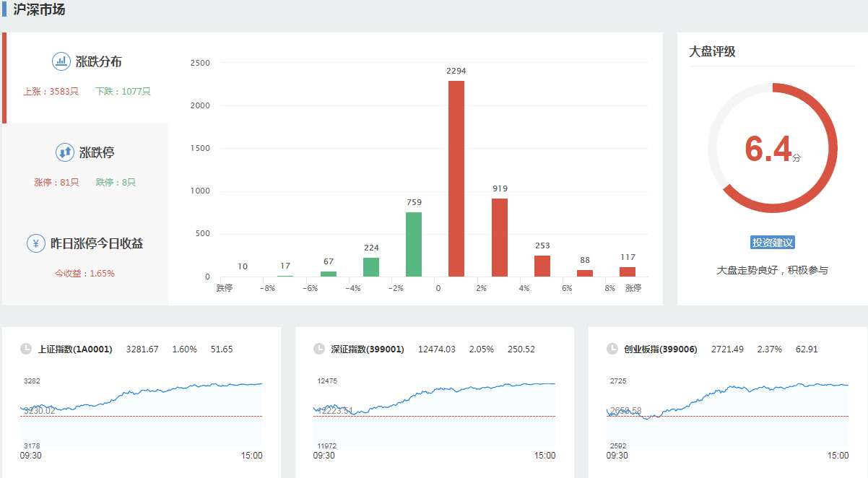Open 上证指数(1A0001) index link
The height and width of the screenshot is (478, 868).
pyautogui.click(x=75, y=349)
